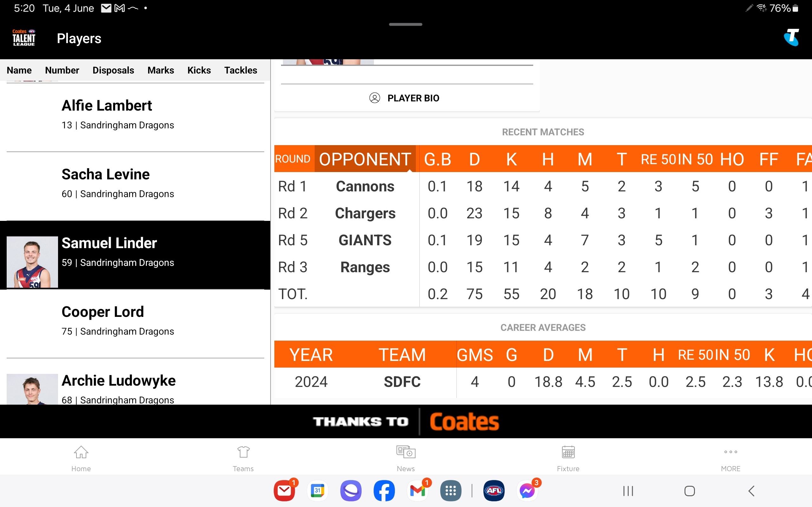Expand Recent Matches section header

click(542, 132)
